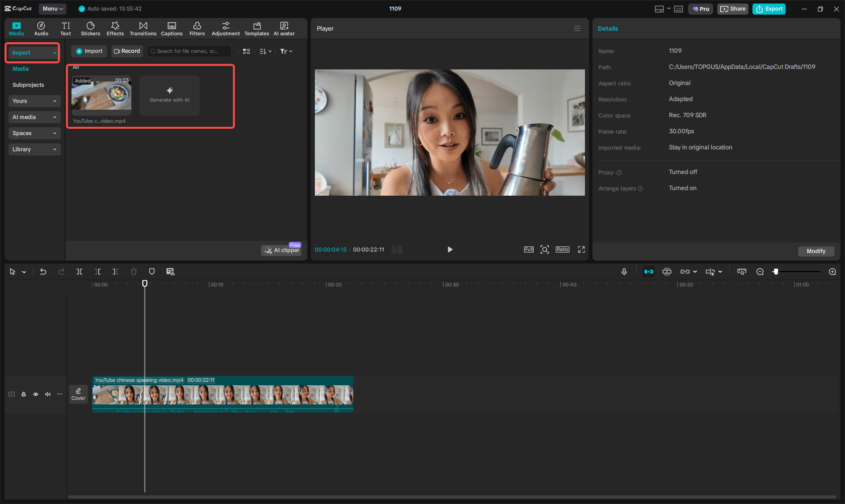This screenshot has height=504, width=845.
Task: Select the YouTube video thumbnail in media panel
Action: (x=101, y=96)
